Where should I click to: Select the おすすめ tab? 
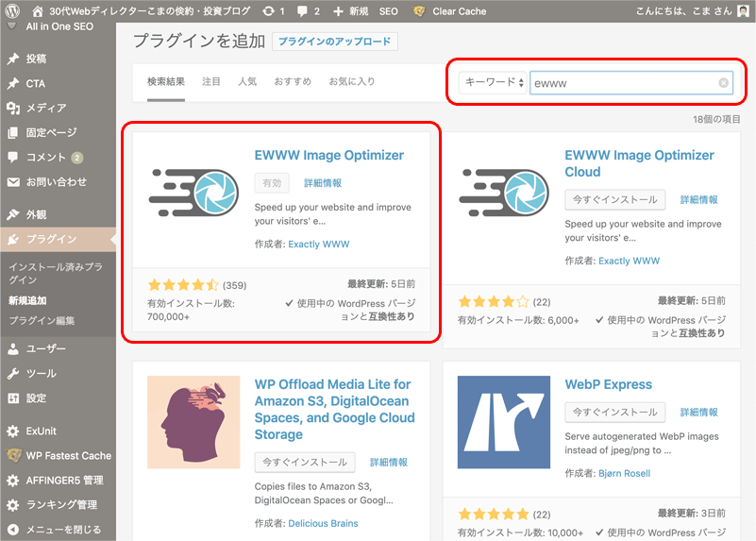click(x=293, y=81)
